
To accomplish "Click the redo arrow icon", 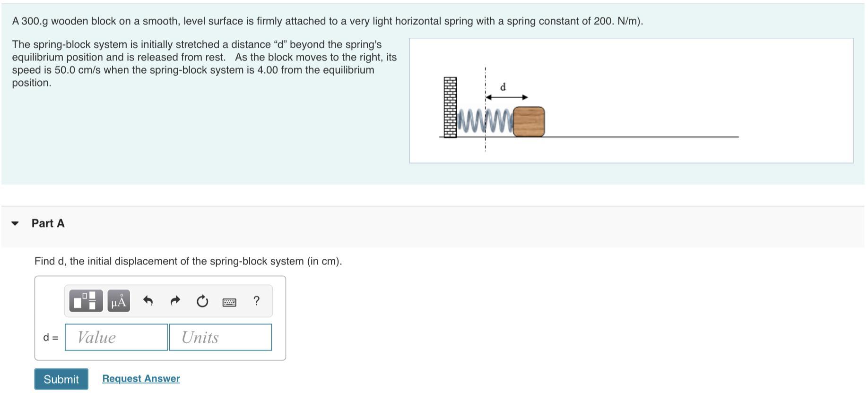I will pos(175,301).
